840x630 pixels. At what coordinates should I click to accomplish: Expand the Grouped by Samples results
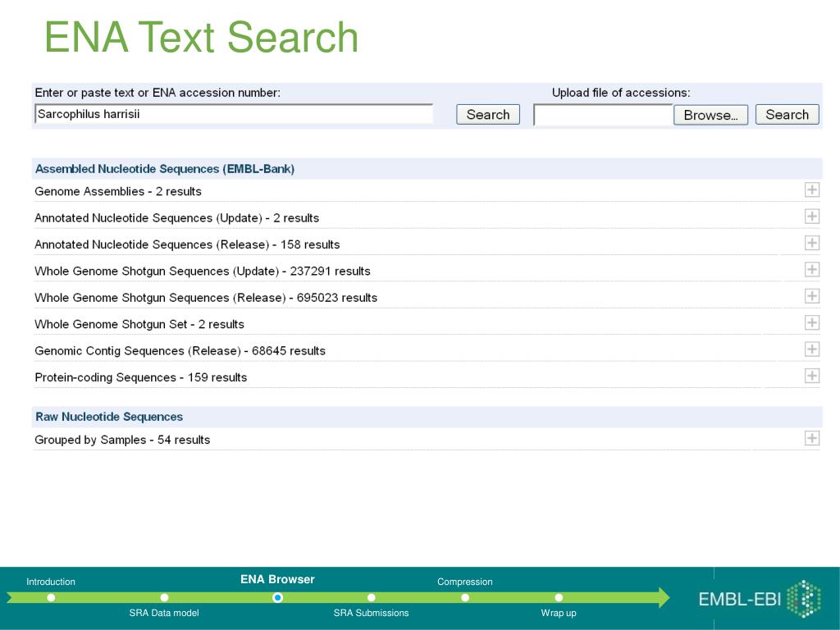(811, 438)
